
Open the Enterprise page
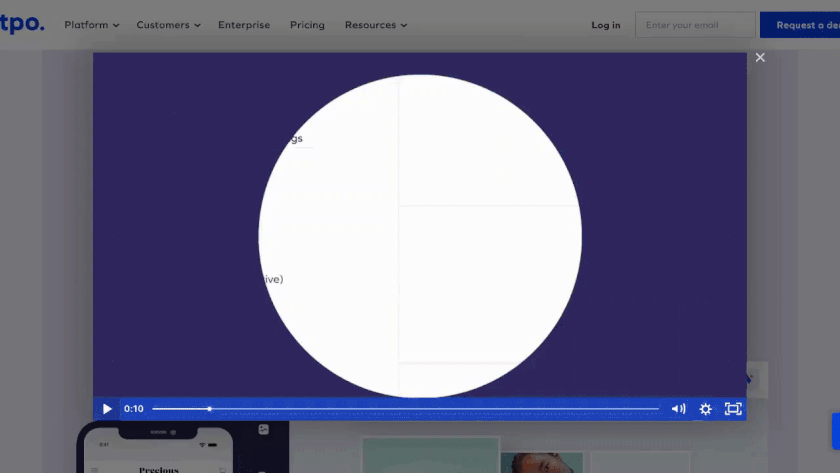pyautogui.click(x=244, y=25)
